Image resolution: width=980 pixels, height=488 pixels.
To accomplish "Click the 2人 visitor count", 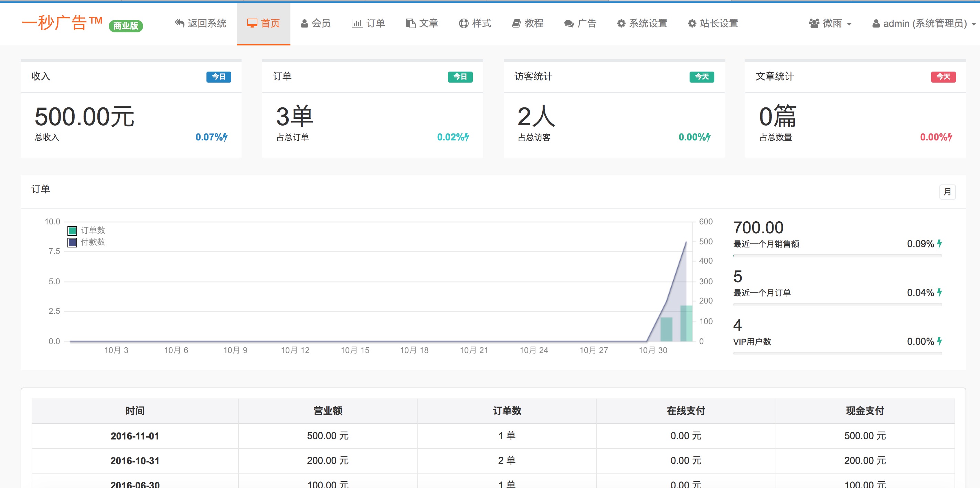I will click(x=536, y=116).
